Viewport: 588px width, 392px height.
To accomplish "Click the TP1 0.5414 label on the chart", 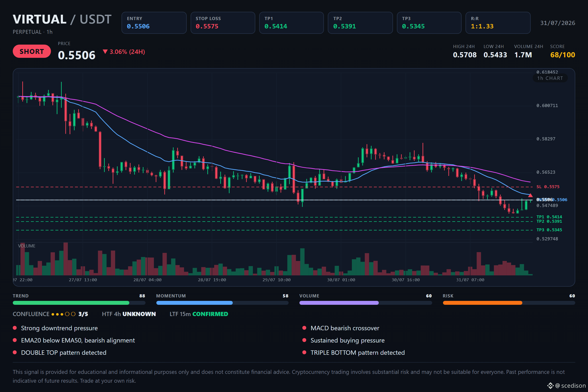I will (549, 217).
